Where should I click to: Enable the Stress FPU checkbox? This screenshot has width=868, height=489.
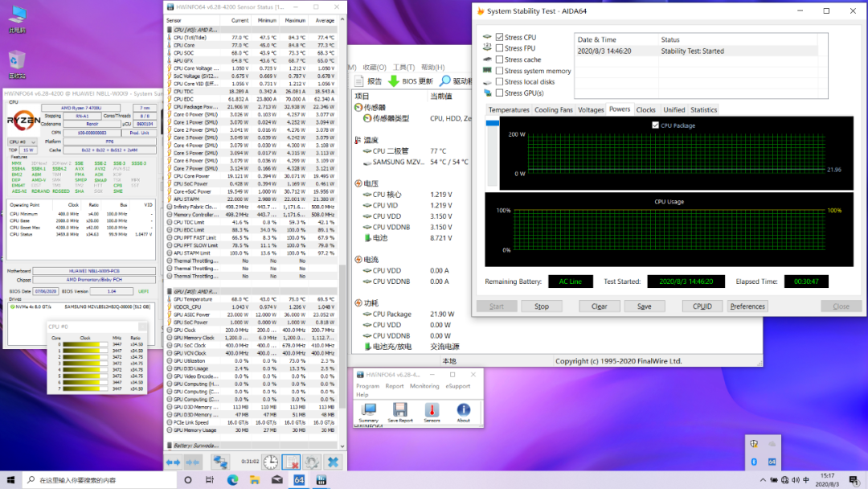pos(500,49)
